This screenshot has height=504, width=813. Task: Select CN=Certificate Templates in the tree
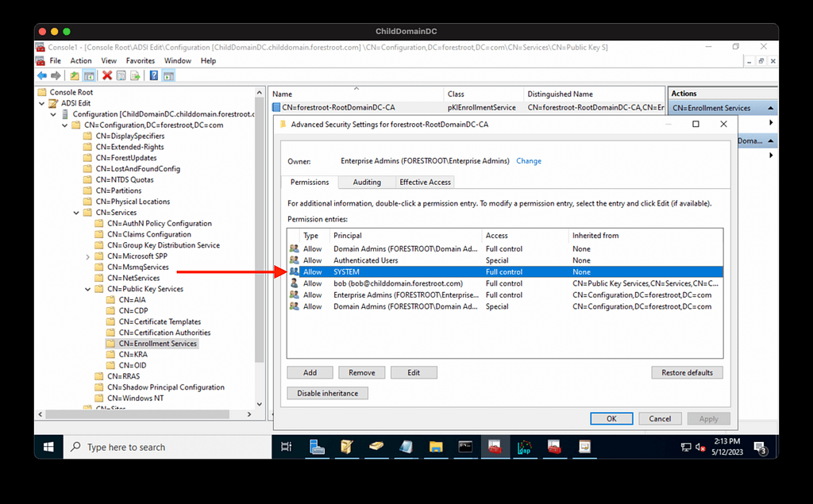pos(160,322)
